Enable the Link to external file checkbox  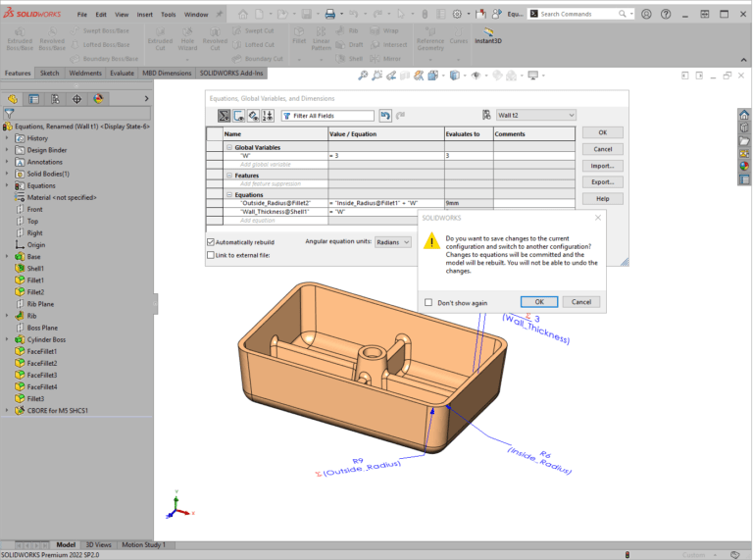211,255
